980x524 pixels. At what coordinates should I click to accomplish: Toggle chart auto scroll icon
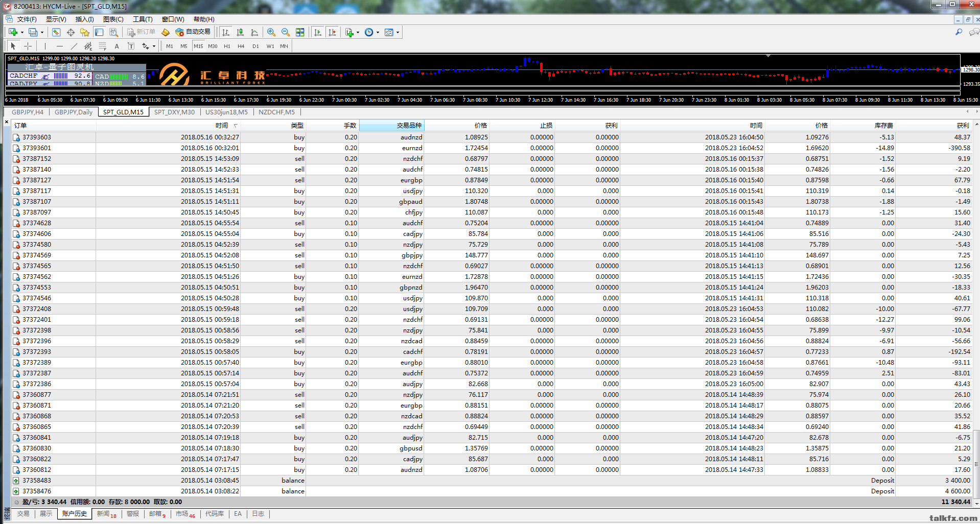tap(318, 32)
